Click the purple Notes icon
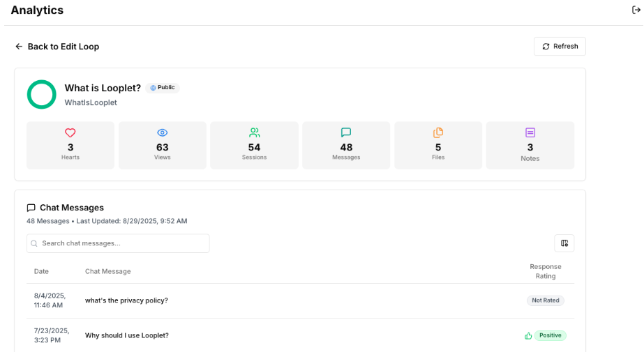 pos(530,132)
